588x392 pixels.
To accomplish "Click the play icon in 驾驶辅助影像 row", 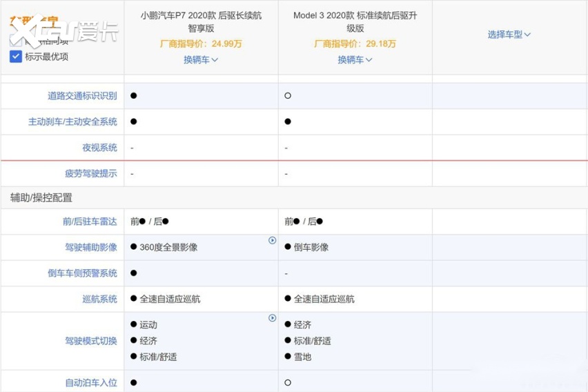I will (x=273, y=240).
